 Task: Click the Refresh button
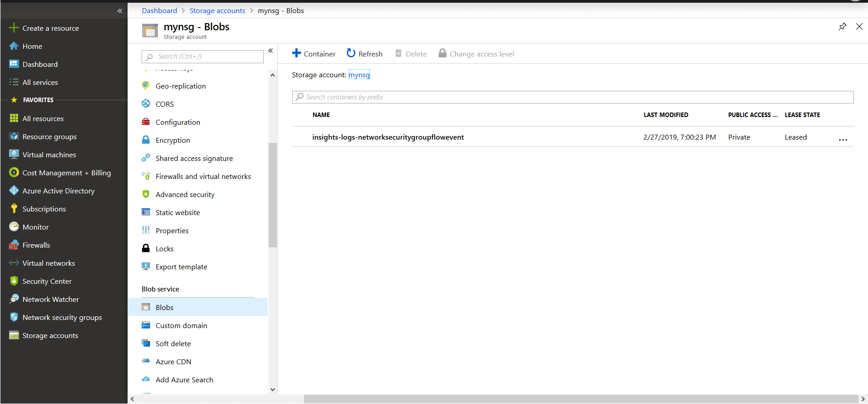click(x=365, y=54)
